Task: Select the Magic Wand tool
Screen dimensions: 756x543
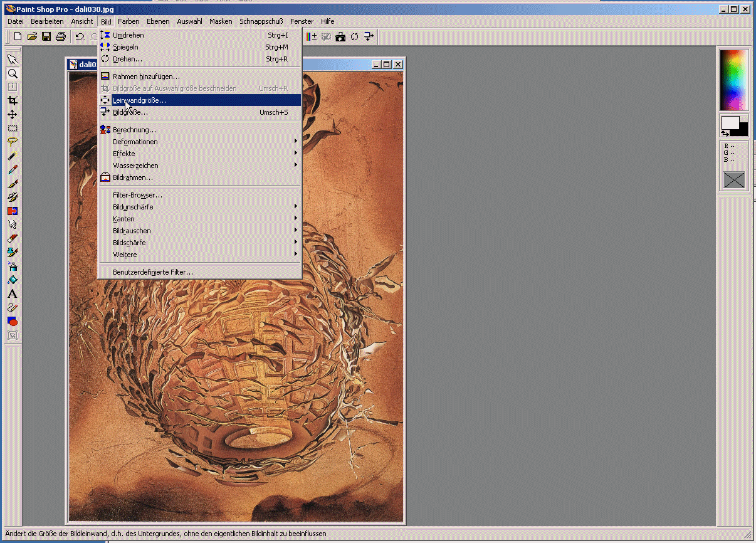Action: (x=12, y=156)
